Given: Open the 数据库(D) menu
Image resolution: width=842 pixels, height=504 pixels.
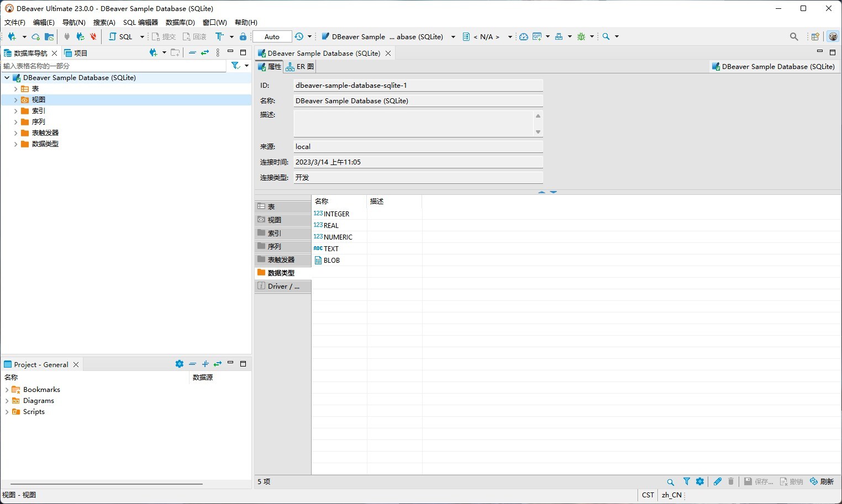Looking at the screenshot, I should [x=180, y=22].
